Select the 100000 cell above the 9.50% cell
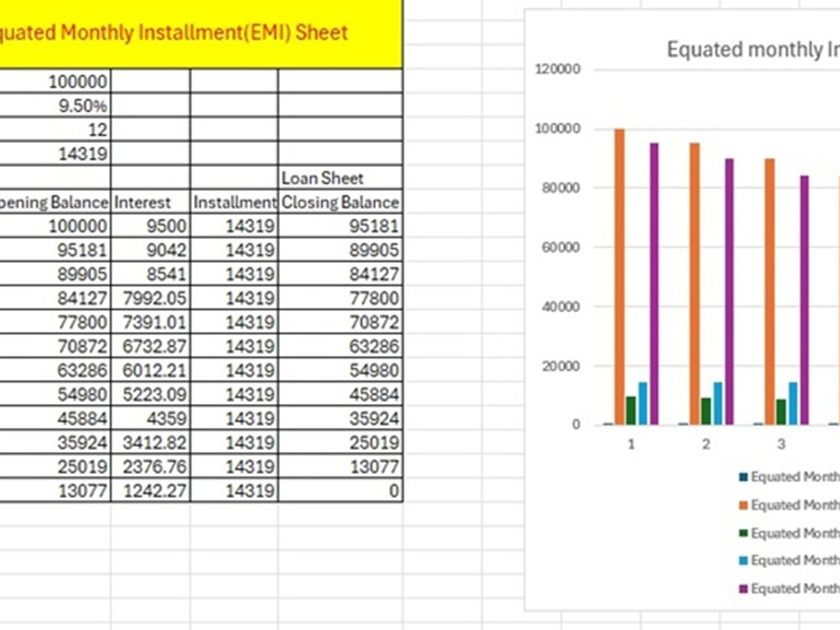The height and width of the screenshot is (630, 840). point(55,81)
